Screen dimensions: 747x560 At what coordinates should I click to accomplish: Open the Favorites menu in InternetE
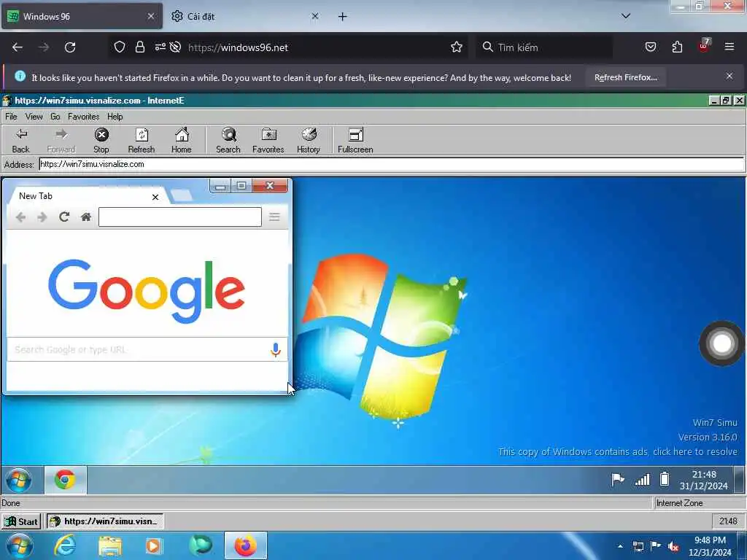tap(83, 117)
